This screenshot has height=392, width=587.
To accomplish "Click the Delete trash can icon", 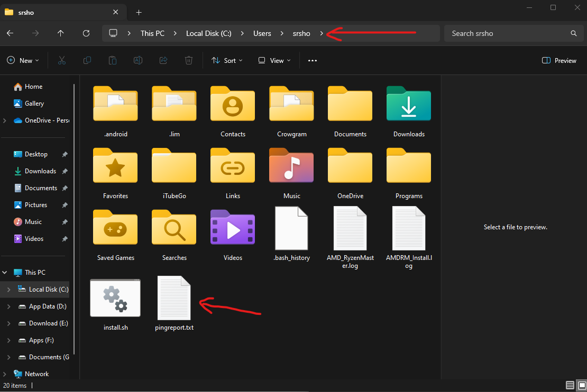I will 189,61.
